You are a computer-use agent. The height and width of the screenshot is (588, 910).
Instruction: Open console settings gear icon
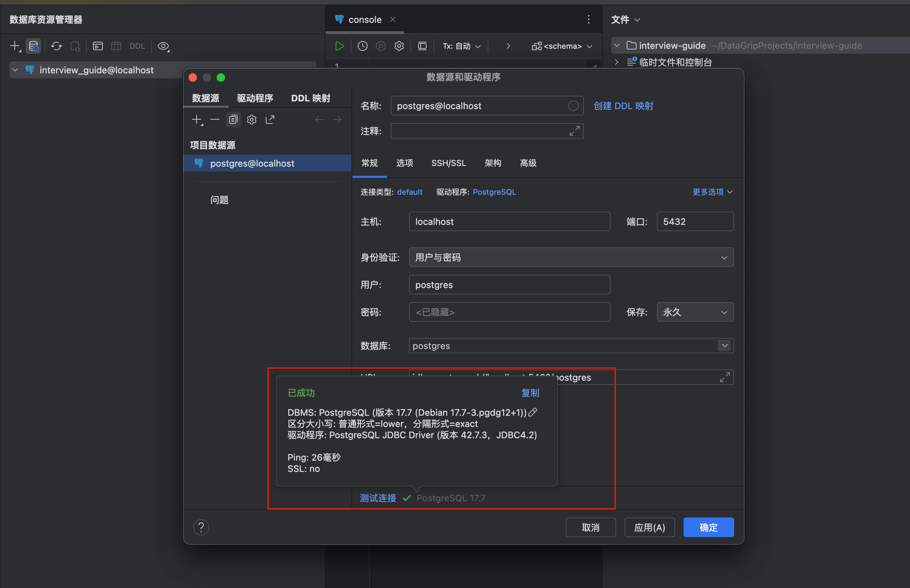click(x=399, y=46)
